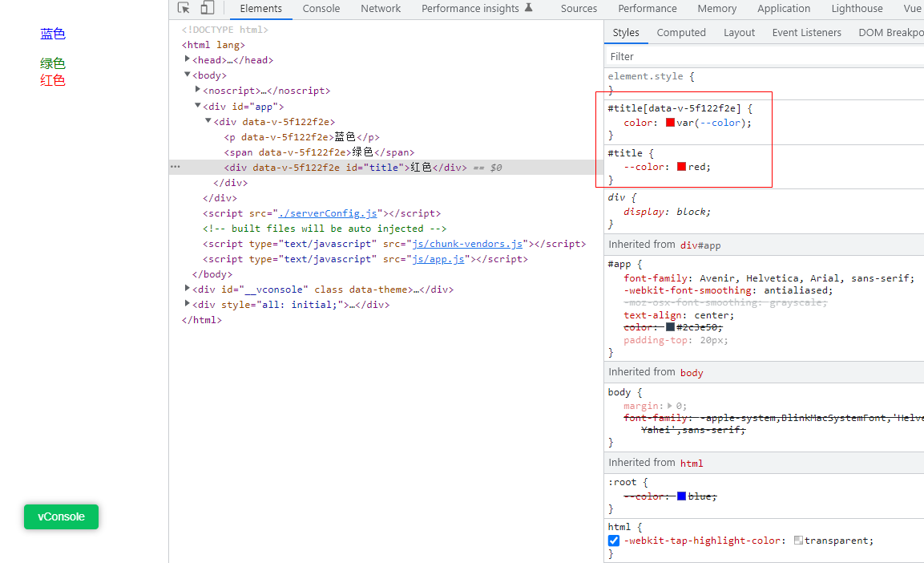Select the Elements tab

[261, 8]
